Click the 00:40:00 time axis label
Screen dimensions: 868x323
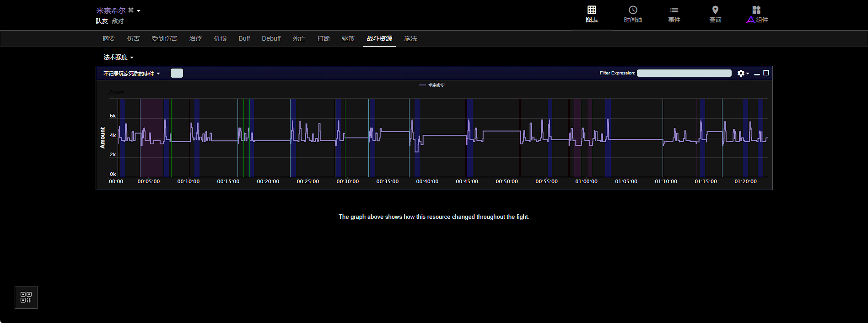coord(427,181)
